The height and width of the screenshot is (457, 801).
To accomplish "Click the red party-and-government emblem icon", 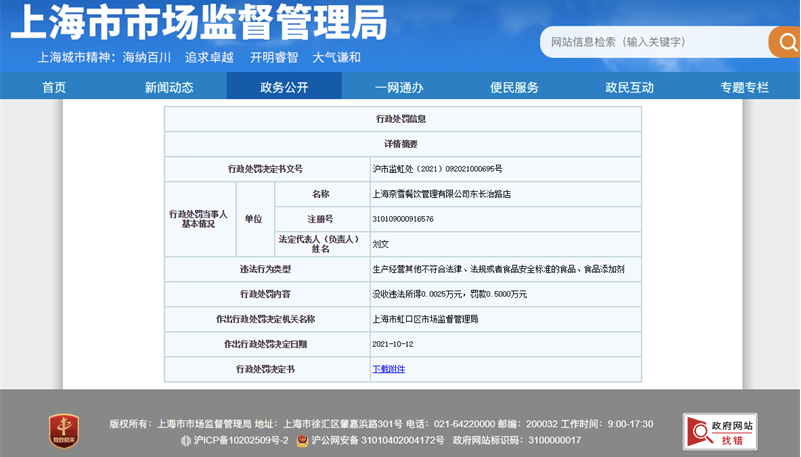I will point(64,431).
